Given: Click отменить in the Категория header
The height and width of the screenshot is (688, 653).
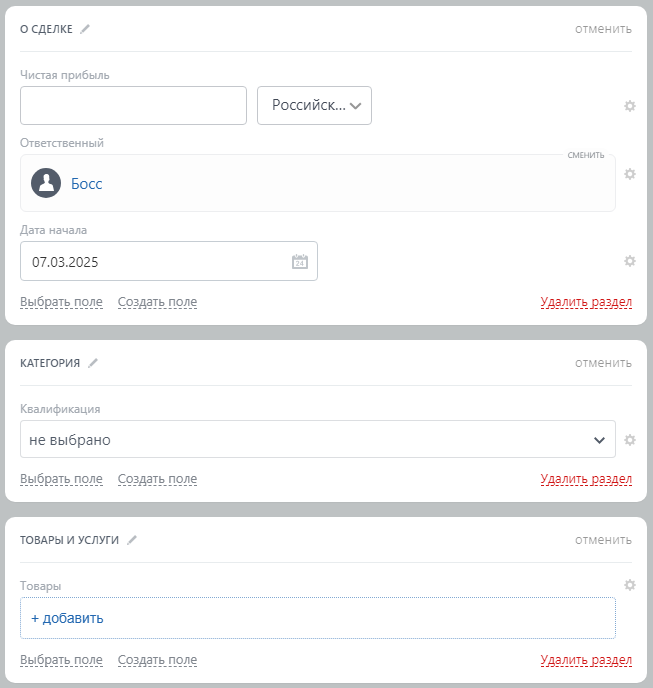Looking at the screenshot, I should [603, 363].
